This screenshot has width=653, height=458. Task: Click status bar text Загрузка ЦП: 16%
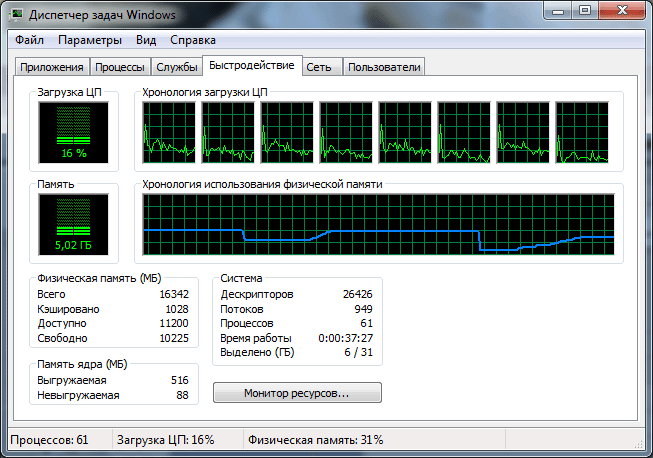[165, 440]
